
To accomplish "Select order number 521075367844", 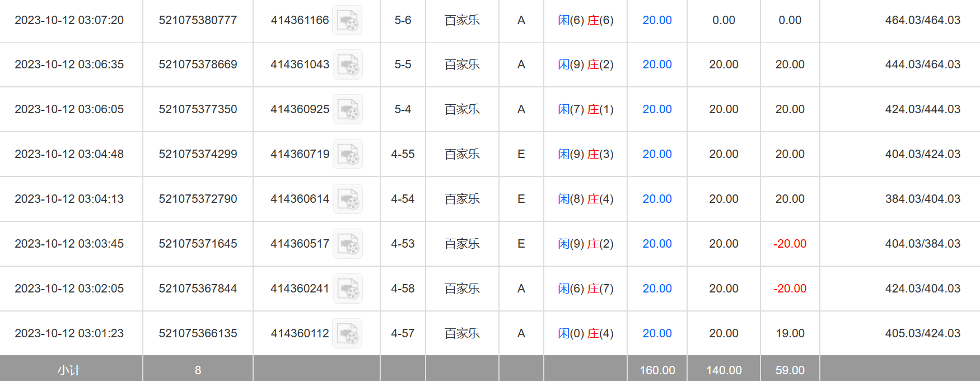I will 198,289.
